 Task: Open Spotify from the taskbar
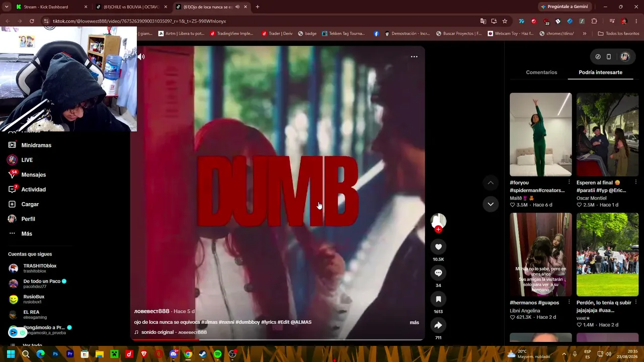click(x=217, y=354)
